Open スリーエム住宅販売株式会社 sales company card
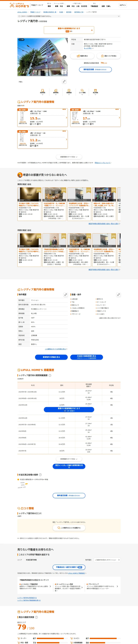This screenshot has height=644, width=138. (x=54, y=250)
